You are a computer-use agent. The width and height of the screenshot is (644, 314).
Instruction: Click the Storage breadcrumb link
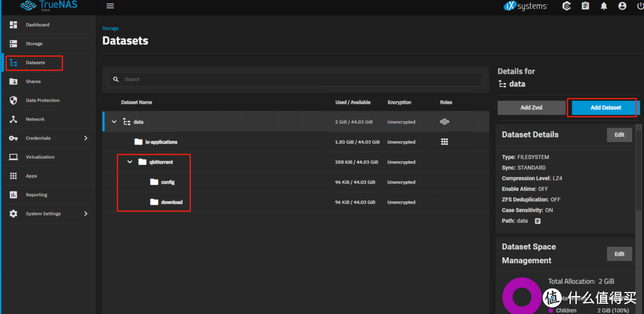coord(110,29)
